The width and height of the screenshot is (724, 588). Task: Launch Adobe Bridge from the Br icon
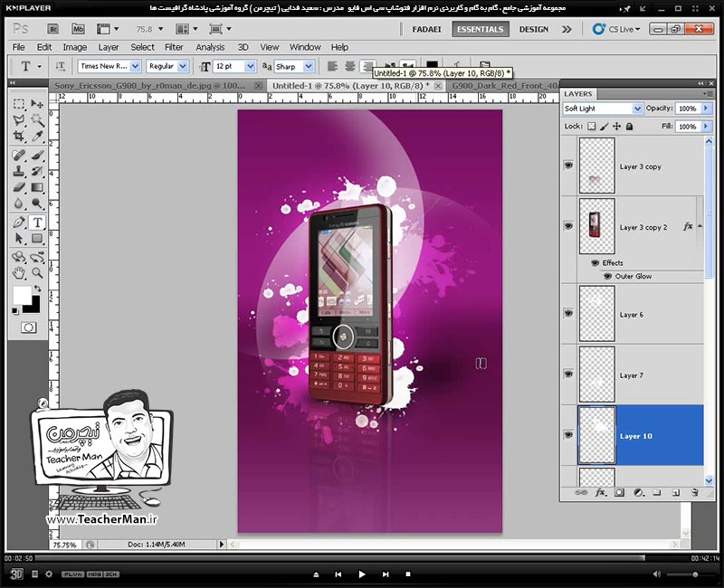coord(52,29)
